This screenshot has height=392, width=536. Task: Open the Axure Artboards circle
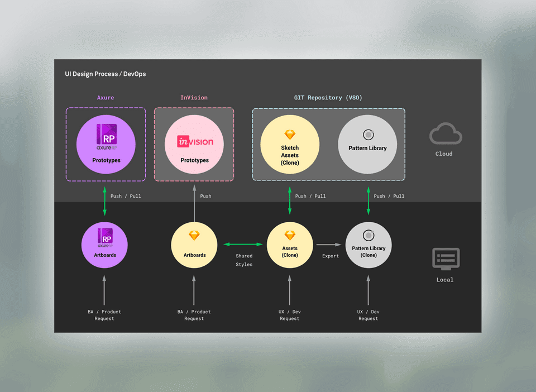pos(104,245)
